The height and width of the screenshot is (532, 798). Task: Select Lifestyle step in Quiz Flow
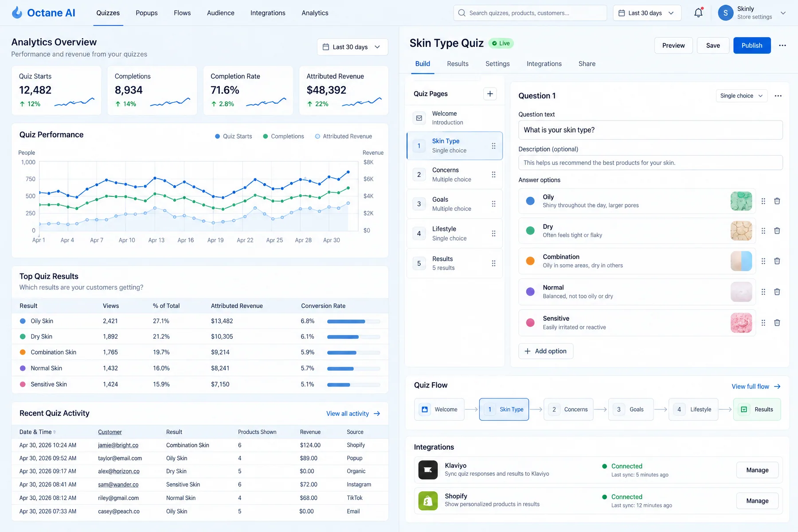tap(693, 409)
